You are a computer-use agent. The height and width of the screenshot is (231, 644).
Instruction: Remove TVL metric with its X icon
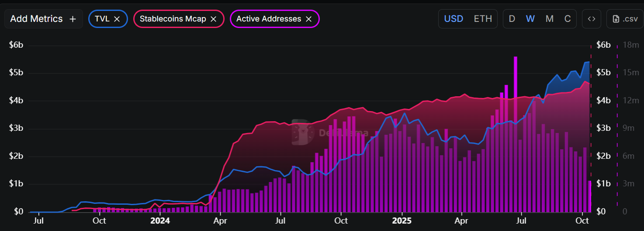(117, 19)
